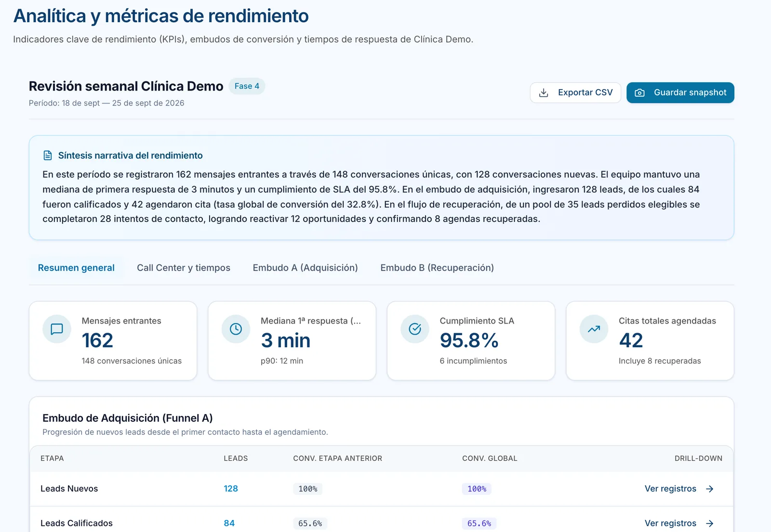Click the Guardar snapshot button
Image resolution: width=771 pixels, height=532 pixels.
pos(680,92)
